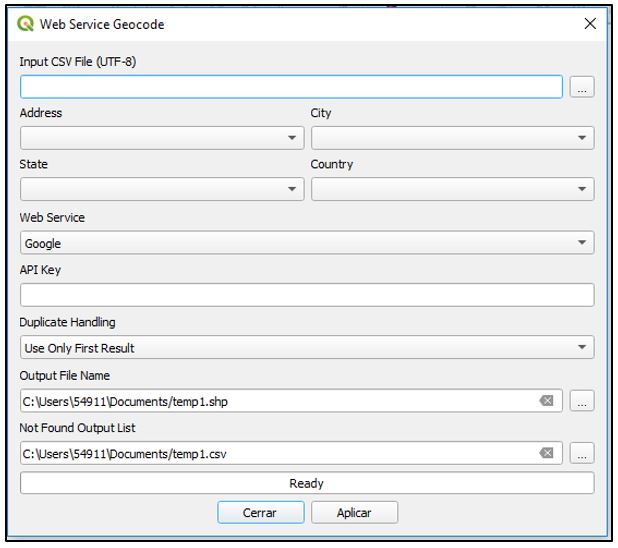Image resolution: width=618 pixels, height=548 pixels.
Task: Browse for the input CSV file
Action: click(x=581, y=87)
